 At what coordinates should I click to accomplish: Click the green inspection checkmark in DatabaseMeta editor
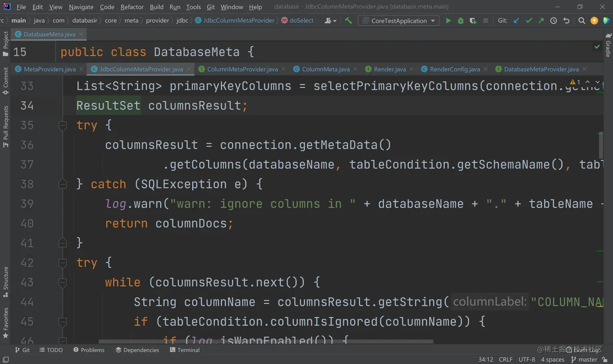597,47
